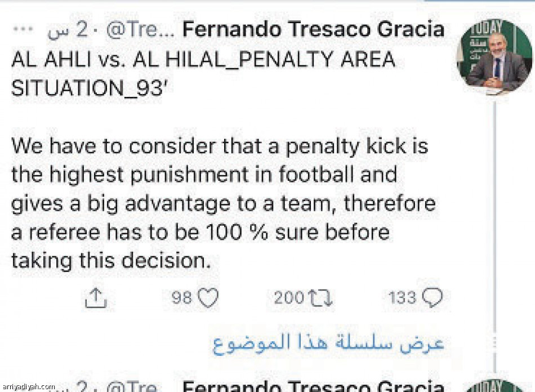The height and width of the screenshot is (392, 535).
Task: Reply using the speech bubble icon
Action: (x=433, y=297)
